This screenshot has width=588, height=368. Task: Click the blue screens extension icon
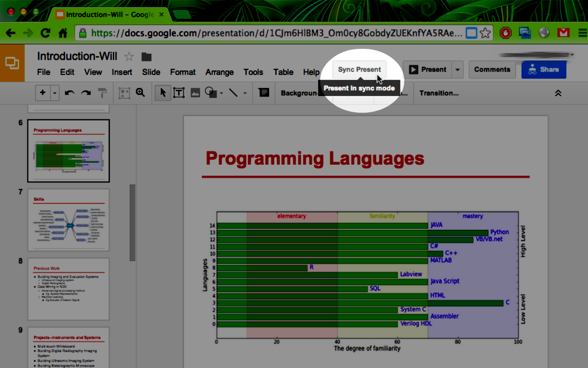click(x=525, y=33)
